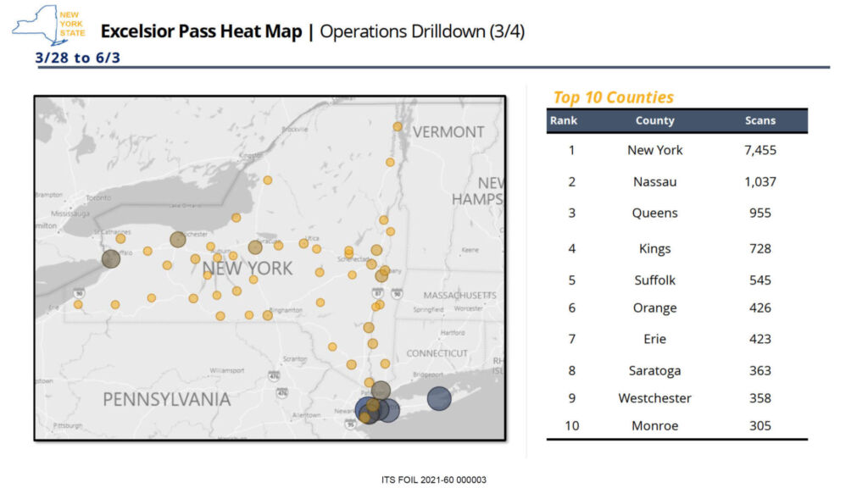The width and height of the screenshot is (868, 488).
Task: Click the "Scans" column header
Action: (760, 120)
